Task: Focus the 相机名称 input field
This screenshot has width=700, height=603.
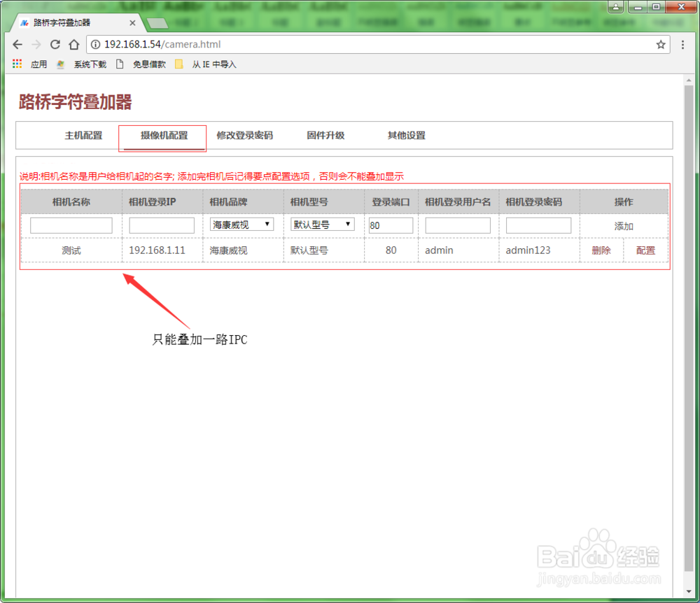Action: (x=71, y=225)
